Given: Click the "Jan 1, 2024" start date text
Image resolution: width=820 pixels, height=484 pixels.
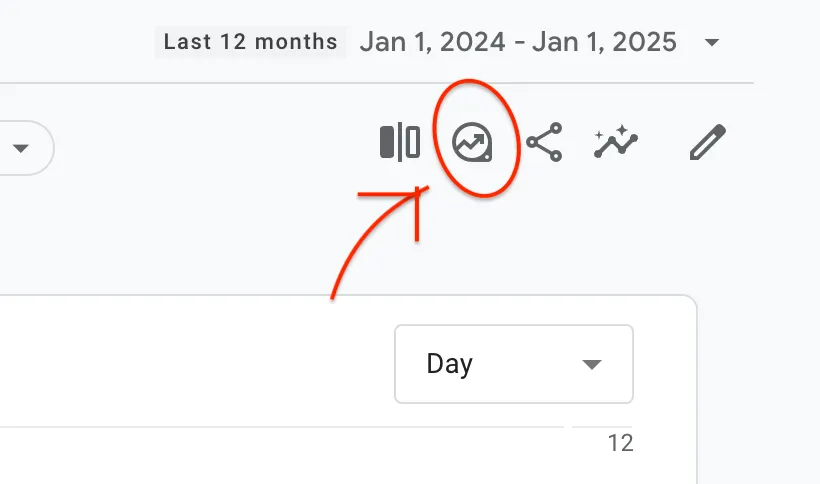Looking at the screenshot, I should click(x=433, y=42).
